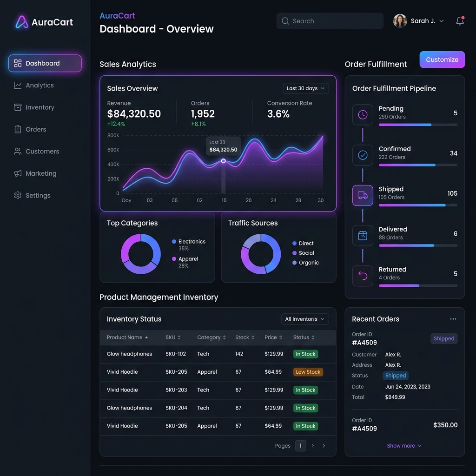The width and height of the screenshot is (476, 476).
Task: Sort the SKU column
Action: [173, 337]
